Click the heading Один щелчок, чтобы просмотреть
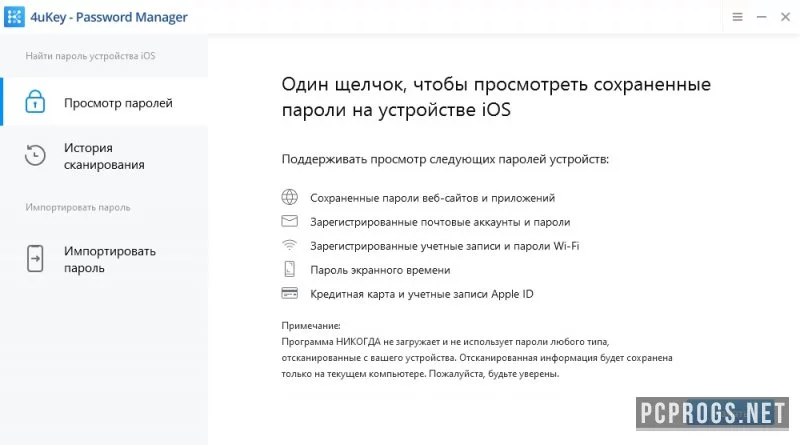Viewport: 800px width, 445px height. click(x=496, y=97)
